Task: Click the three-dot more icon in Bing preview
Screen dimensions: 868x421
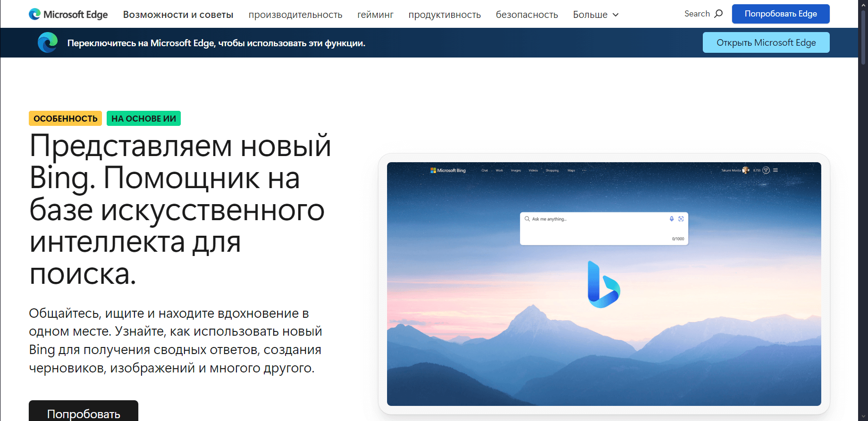Action: [584, 170]
